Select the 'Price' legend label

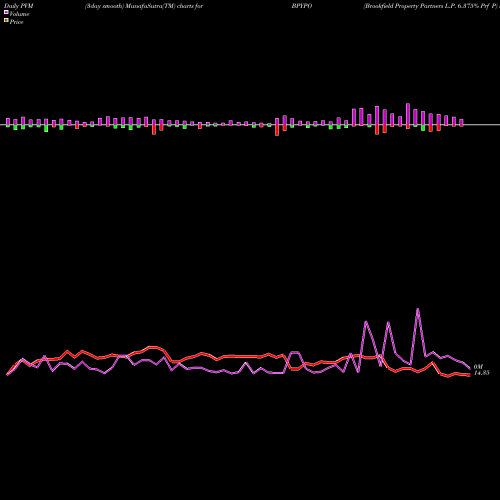(16, 22)
